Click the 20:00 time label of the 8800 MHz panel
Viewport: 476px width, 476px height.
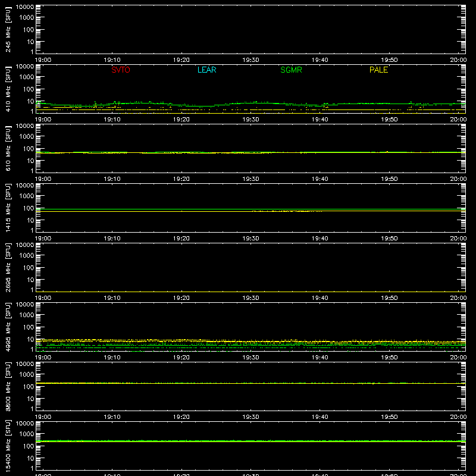(x=458, y=417)
